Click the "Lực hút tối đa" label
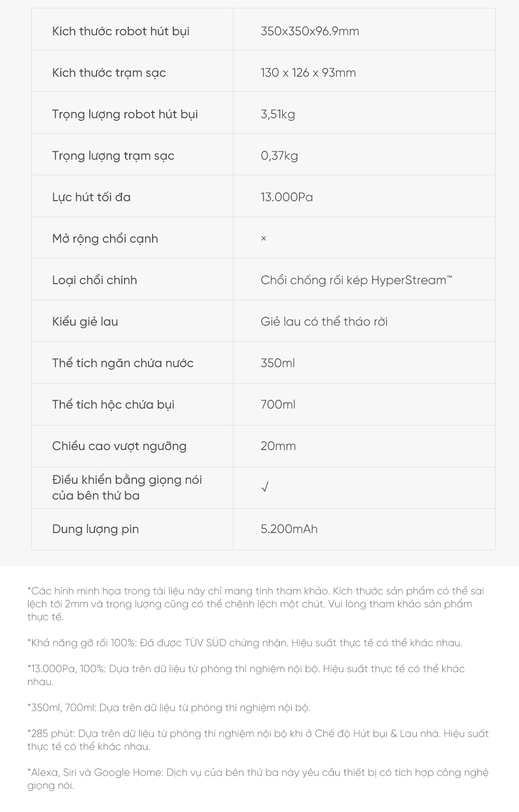The height and width of the screenshot is (812, 519). pyautogui.click(x=91, y=197)
